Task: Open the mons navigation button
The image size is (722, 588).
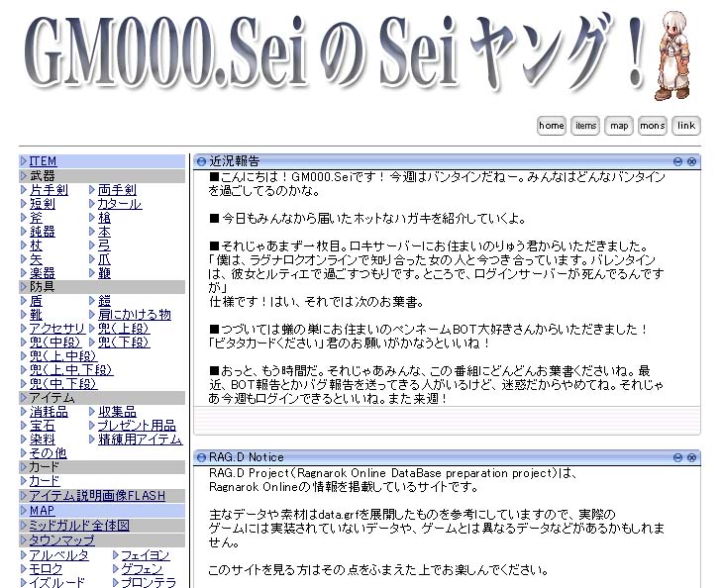Action: (653, 126)
